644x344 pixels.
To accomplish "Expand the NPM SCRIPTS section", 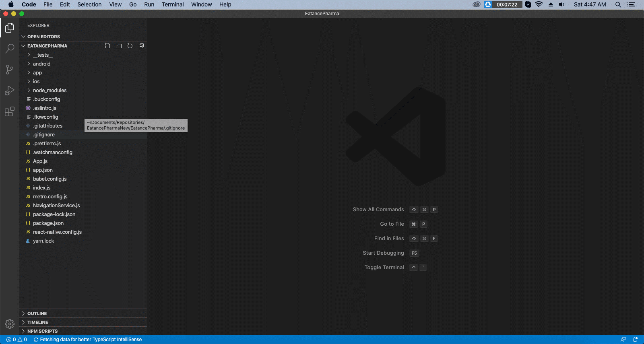I will click(x=42, y=331).
